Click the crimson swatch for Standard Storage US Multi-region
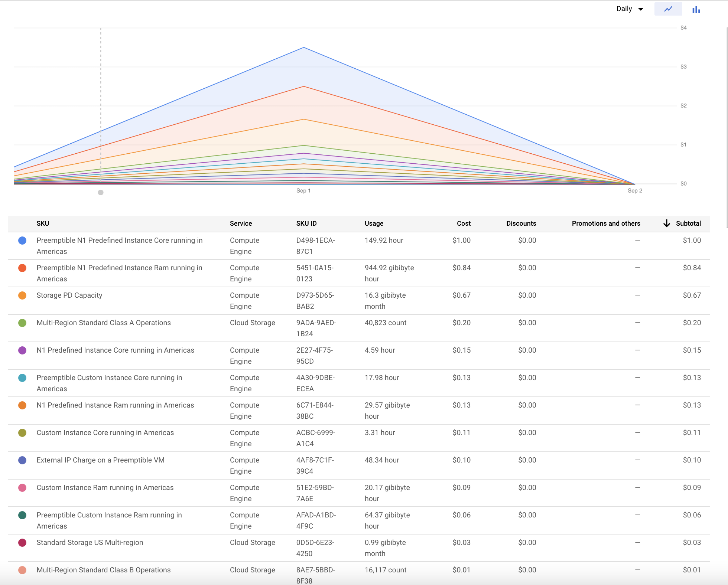The height and width of the screenshot is (585, 728). pos(22,543)
